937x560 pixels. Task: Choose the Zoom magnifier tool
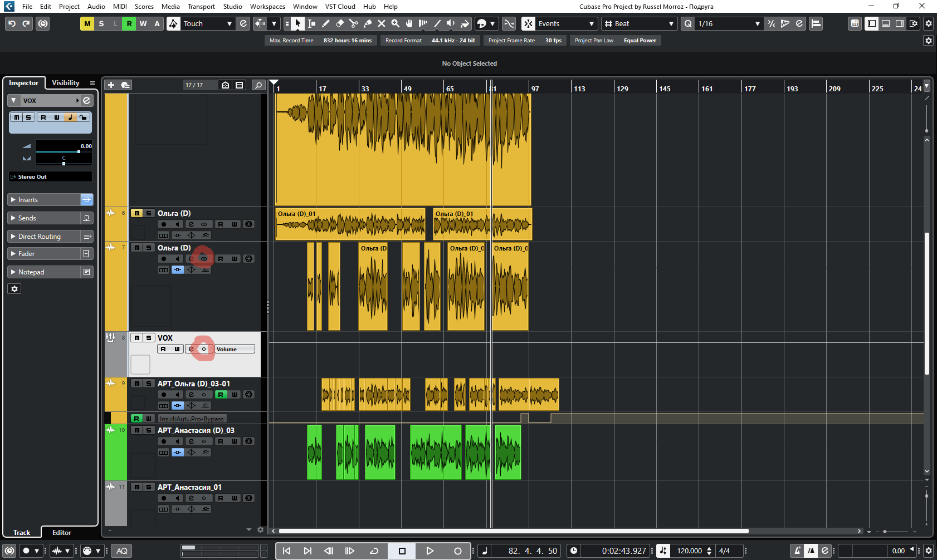[395, 23]
